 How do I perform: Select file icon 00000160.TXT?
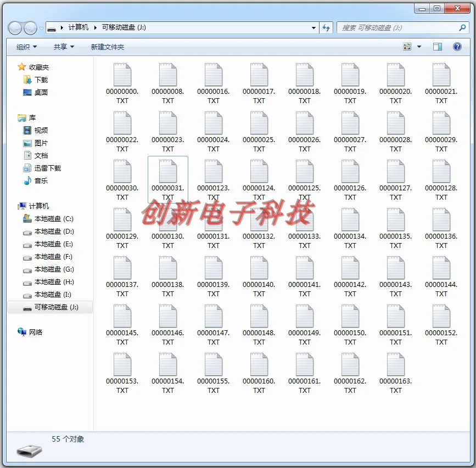tap(259, 364)
